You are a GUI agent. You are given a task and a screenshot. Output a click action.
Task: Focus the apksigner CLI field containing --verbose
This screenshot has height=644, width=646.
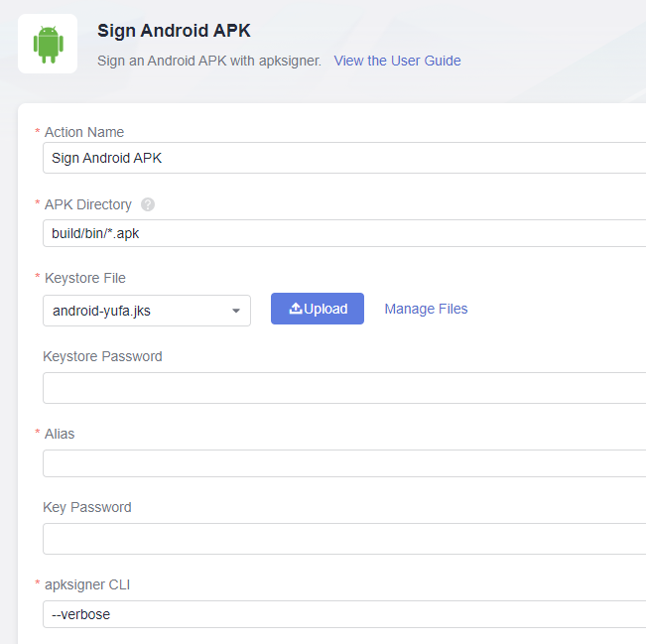pyautogui.click(x=343, y=614)
